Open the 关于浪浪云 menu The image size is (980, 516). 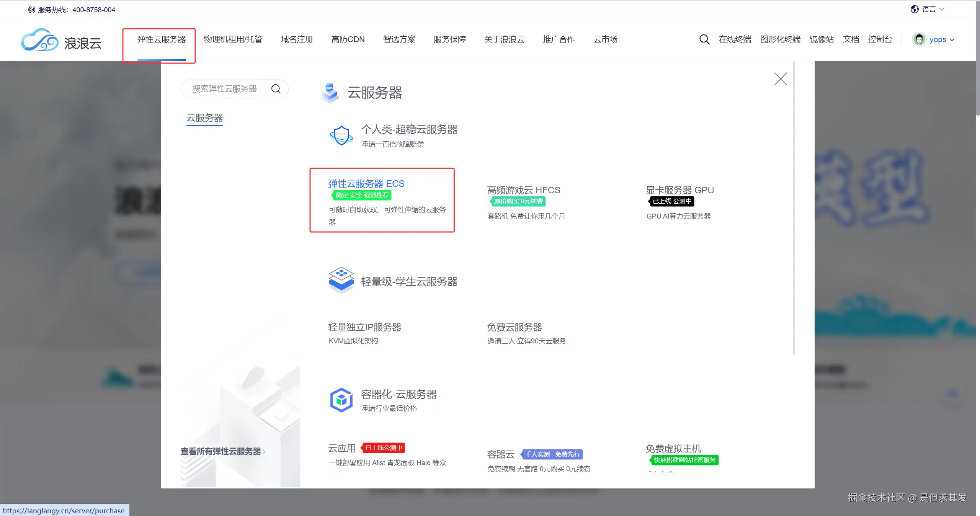(x=505, y=39)
